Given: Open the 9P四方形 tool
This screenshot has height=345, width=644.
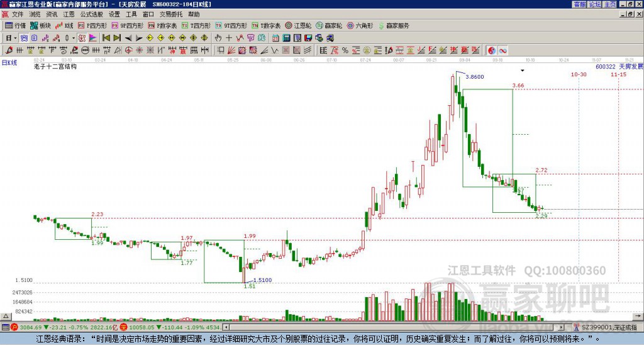Looking at the screenshot, I should [127, 25].
